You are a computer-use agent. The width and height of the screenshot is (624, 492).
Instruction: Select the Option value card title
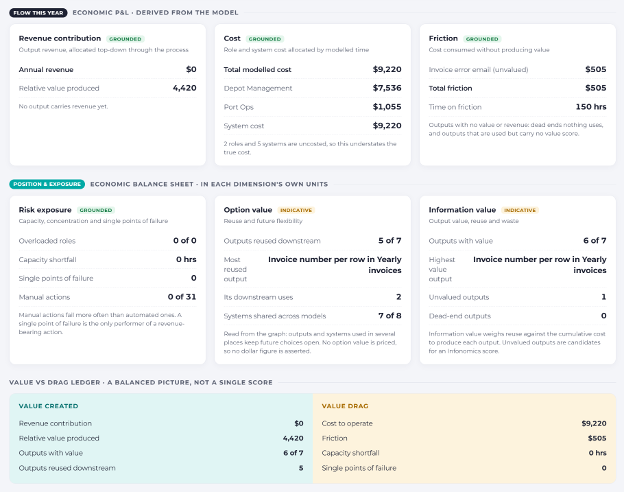248,210
